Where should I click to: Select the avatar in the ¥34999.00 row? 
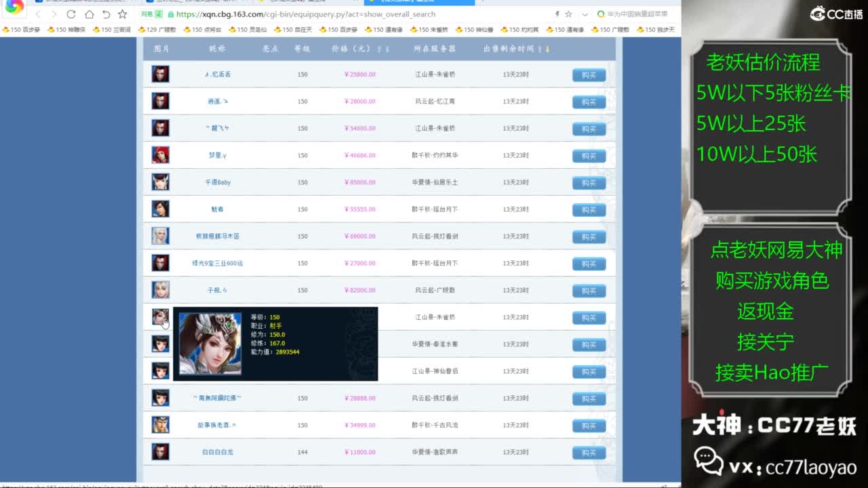click(160, 425)
